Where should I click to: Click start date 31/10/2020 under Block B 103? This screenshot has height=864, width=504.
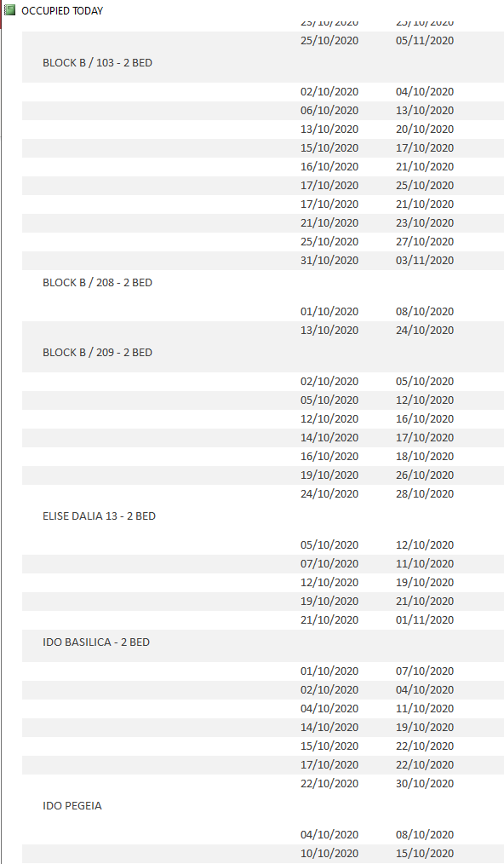(x=329, y=261)
